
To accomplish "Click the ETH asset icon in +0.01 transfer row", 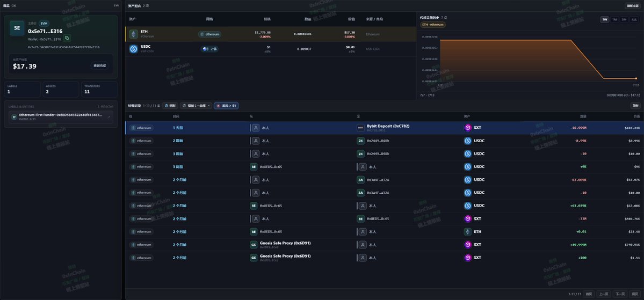I will coord(467,232).
